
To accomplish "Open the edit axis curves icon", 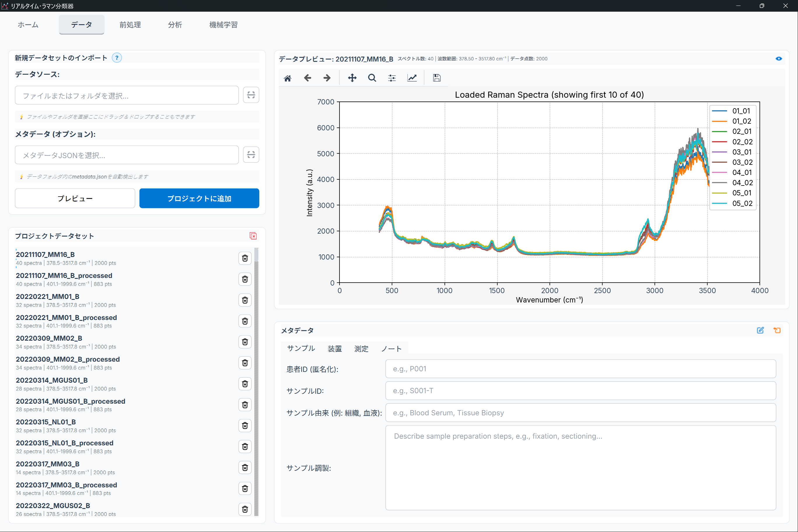I will (412, 78).
